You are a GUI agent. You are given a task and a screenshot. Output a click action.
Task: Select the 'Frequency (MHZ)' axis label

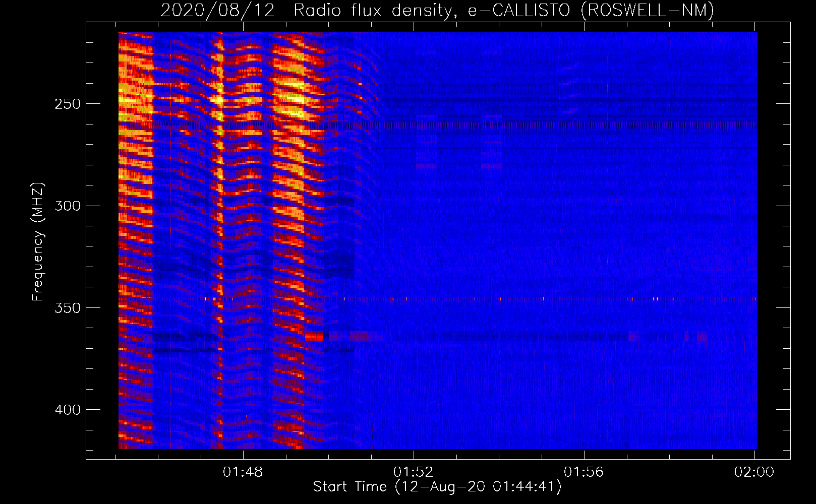(38, 242)
